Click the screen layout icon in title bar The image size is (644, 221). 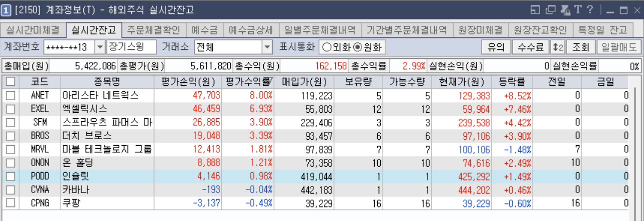coord(535,9)
